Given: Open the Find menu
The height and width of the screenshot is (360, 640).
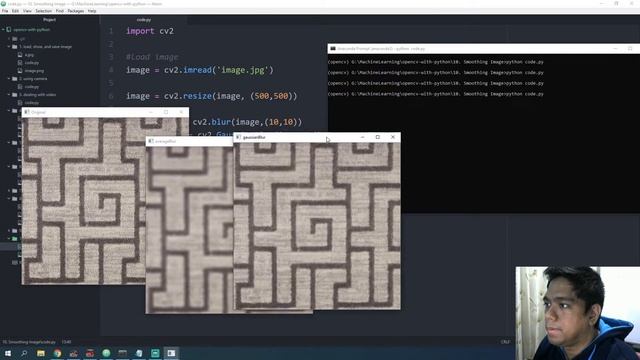Looking at the screenshot, I should tap(60, 11).
